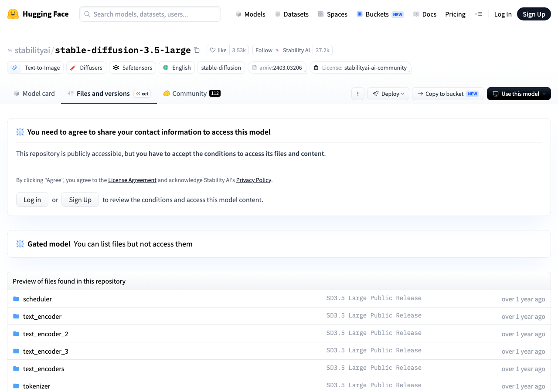Image resolution: width=558 pixels, height=392 pixels.
Task: Click the License building icon
Action: click(x=316, y=68)
